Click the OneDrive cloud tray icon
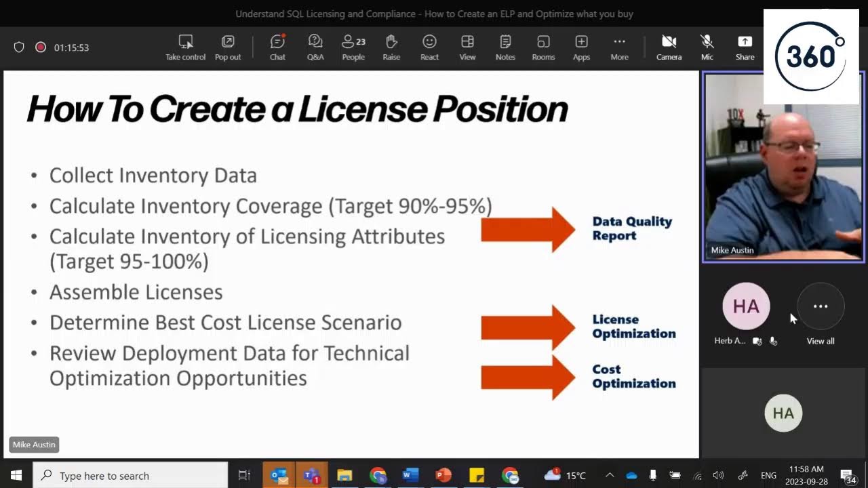The width and height of the screenshot is (868, 488). point(631,475)
